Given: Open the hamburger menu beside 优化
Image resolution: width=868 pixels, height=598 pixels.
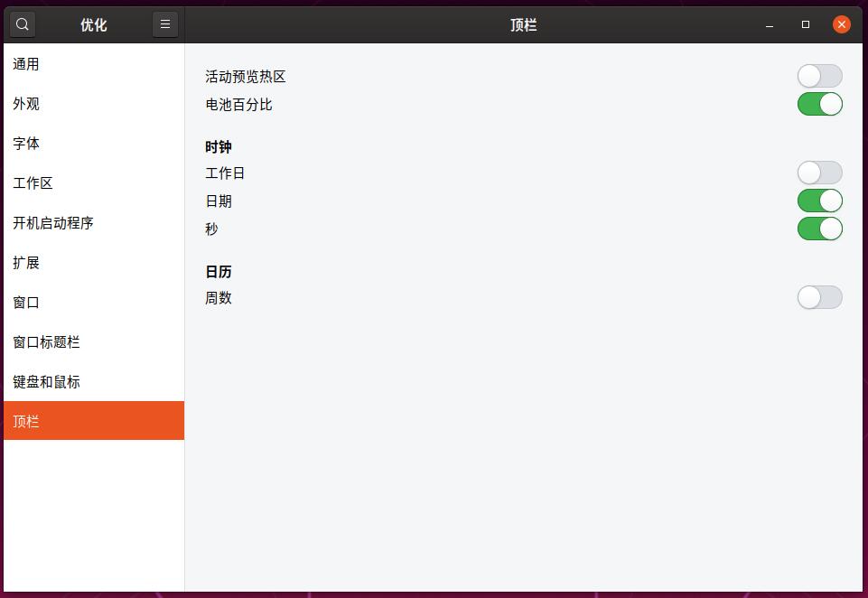Looking at the screenshot, I should [165, 24].
